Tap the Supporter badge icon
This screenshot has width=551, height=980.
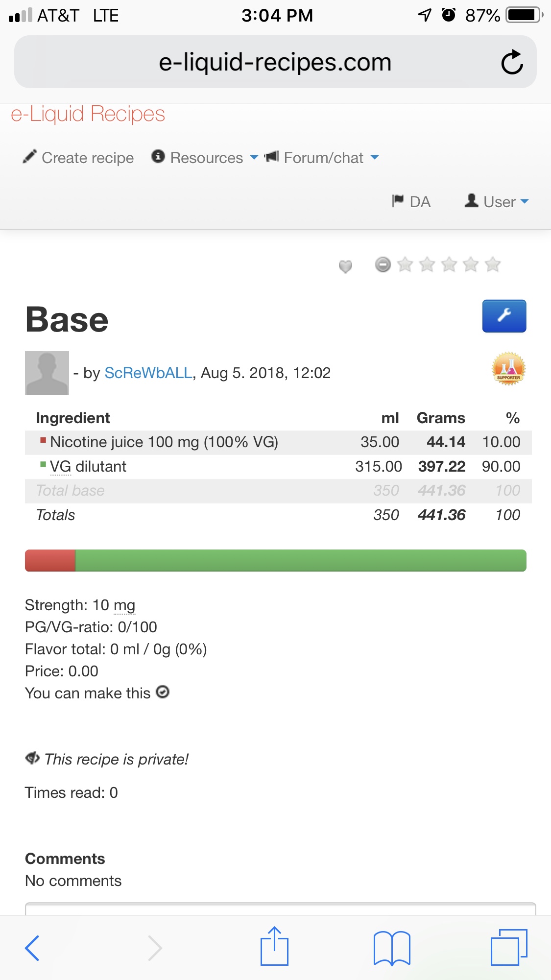508,368
